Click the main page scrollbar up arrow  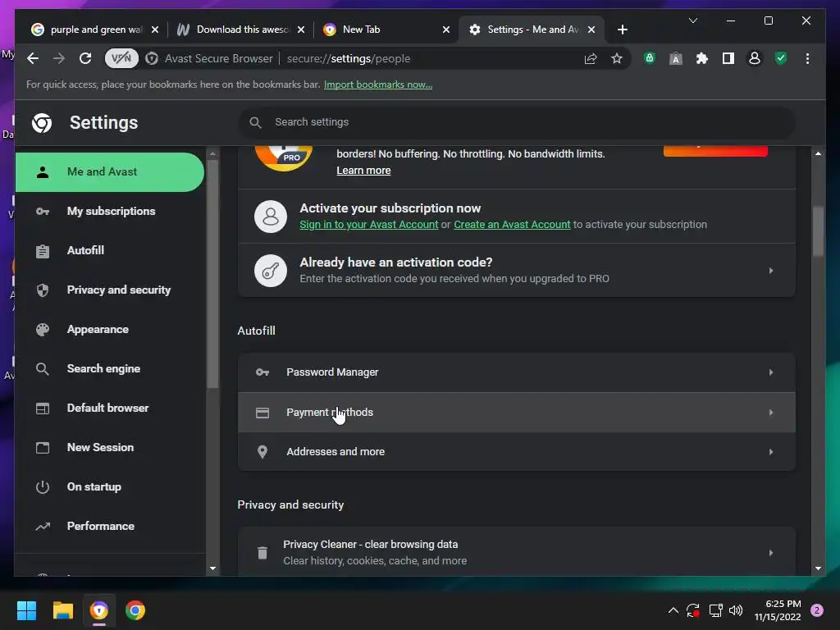[818, 153]
